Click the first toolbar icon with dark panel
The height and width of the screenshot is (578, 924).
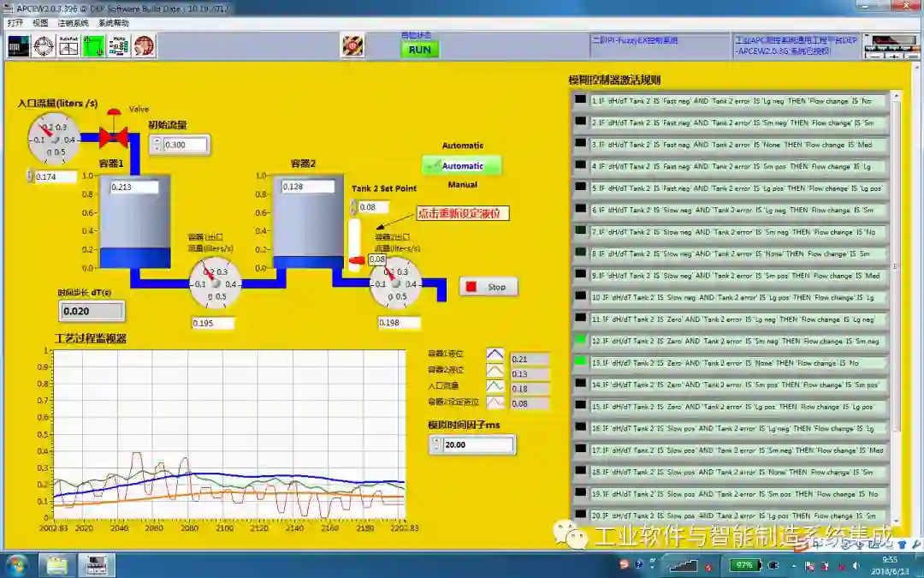(x=19, y=45)
